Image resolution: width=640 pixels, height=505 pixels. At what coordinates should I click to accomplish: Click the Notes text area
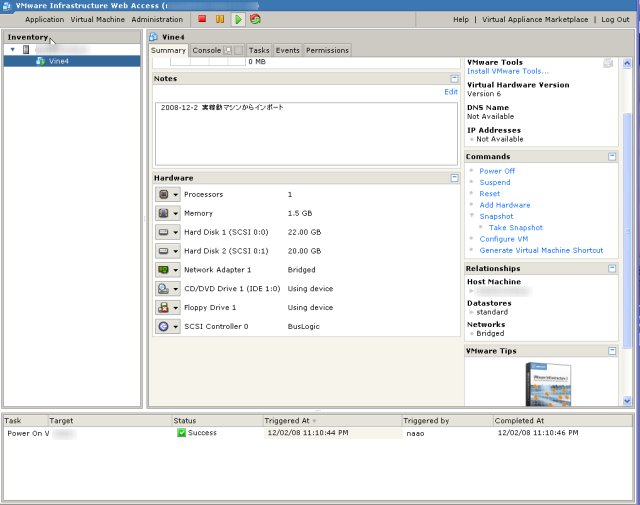306,134
